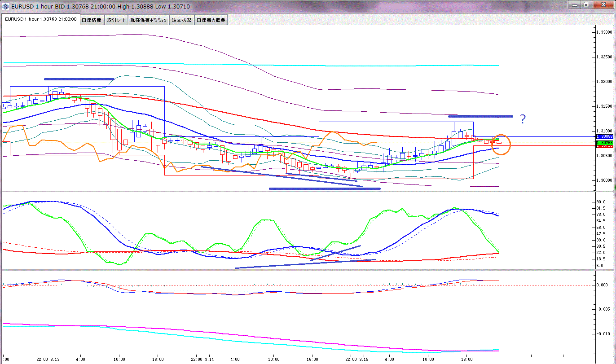Screen dimensions: 616x364
Task: Click the 5.0 oscillator scale label
Action: [601, 266]
